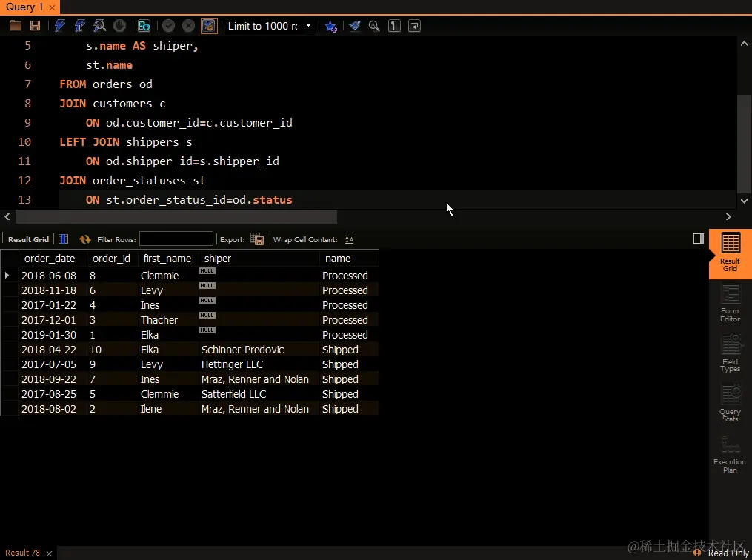The image size is (752, 560).
Task: Toggle auto-commit mode
Action: (x=209, y=26)
